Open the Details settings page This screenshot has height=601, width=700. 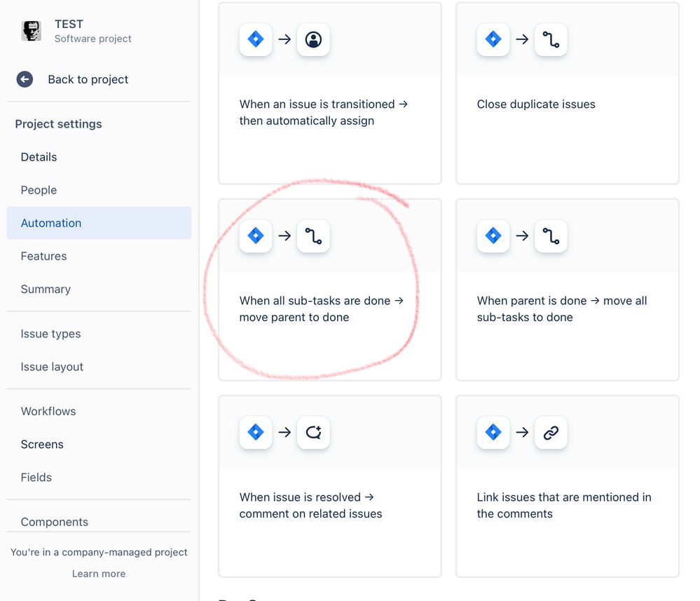39,157
